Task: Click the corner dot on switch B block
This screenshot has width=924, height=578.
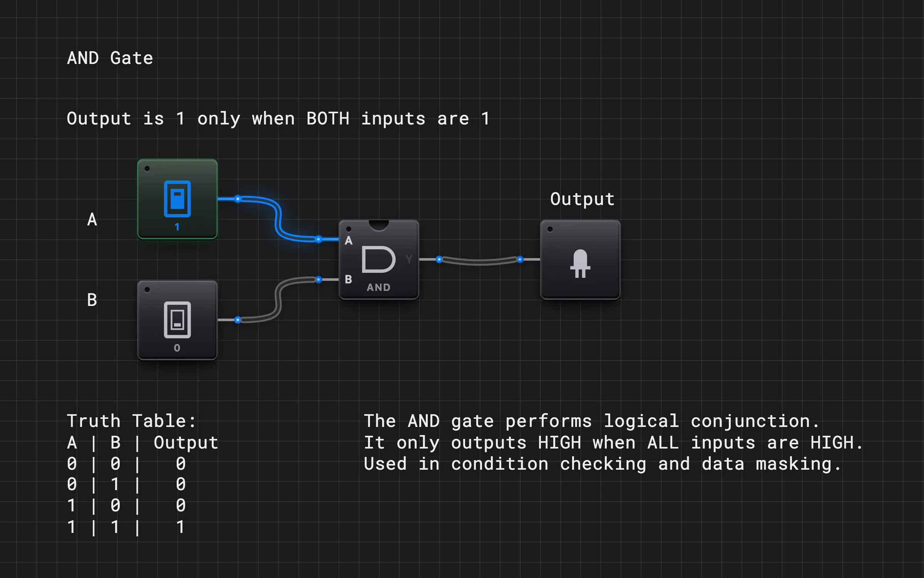Action: tap(147, 289)
